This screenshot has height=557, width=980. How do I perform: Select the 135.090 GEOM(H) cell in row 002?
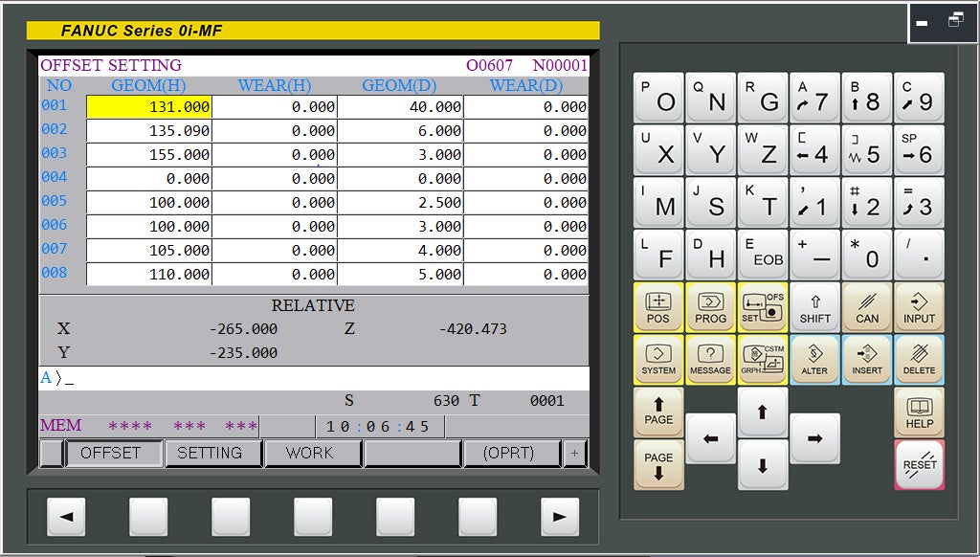click(149, 131)
